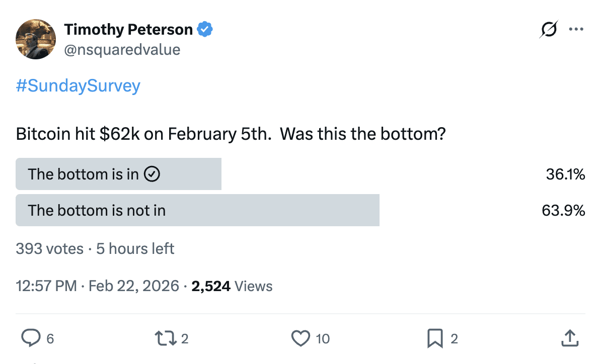598x364 pixels.
Task: Click the selected-vote checkmark icon
Action: click(152, 174)
